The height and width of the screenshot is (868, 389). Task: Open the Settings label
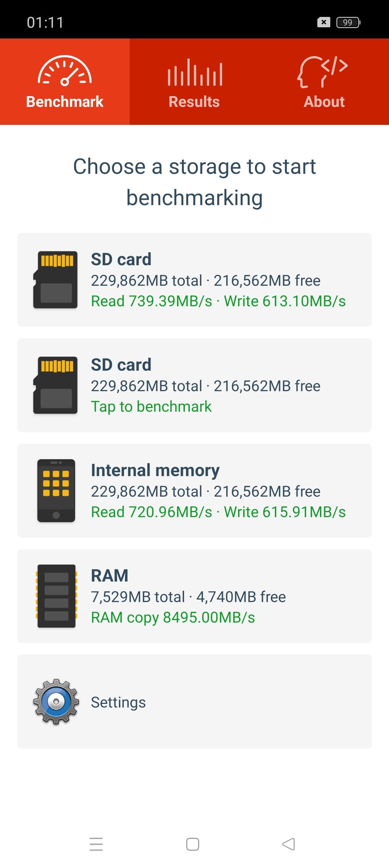(118, 702)
